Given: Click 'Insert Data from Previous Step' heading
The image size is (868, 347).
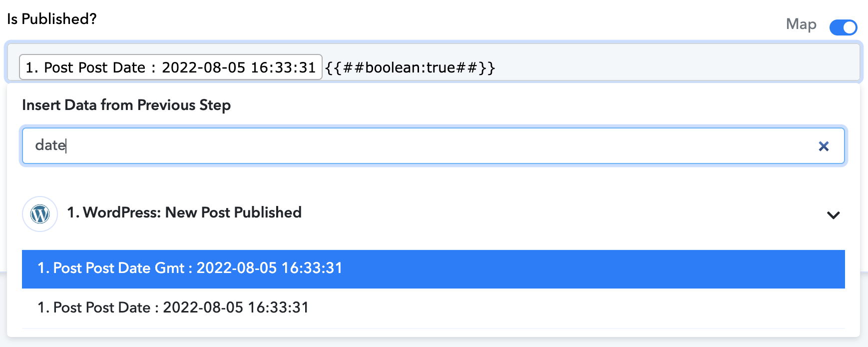Looking at the screenshot, I should (126, 105).
